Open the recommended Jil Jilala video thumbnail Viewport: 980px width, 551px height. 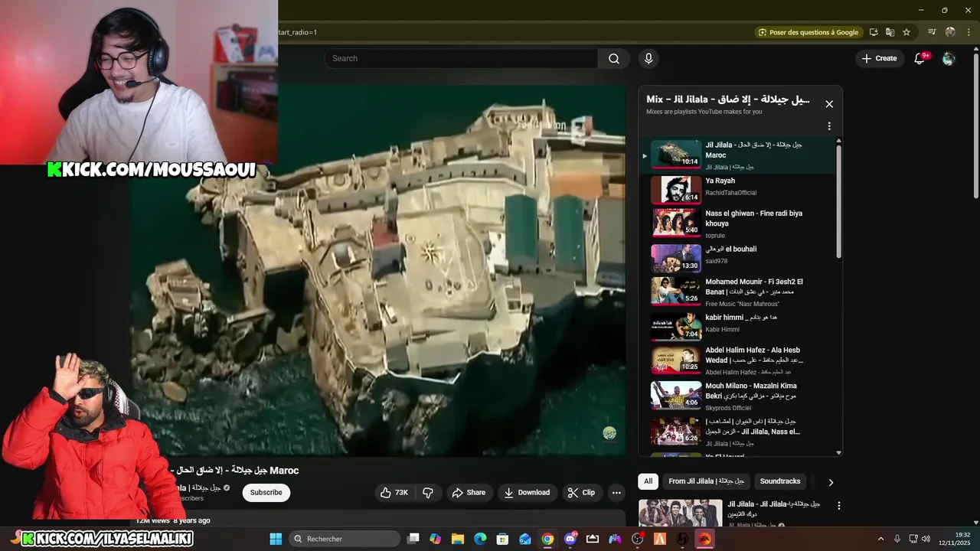681,513
